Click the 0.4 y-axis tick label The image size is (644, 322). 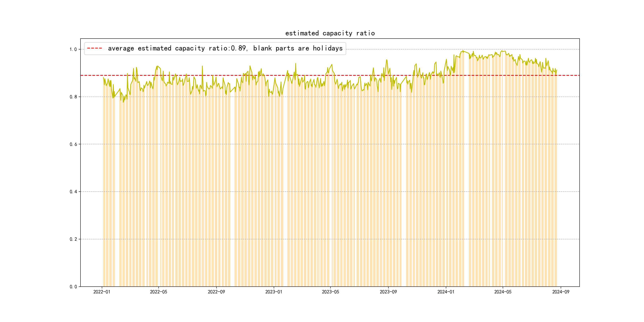click(x=73, y=192)
